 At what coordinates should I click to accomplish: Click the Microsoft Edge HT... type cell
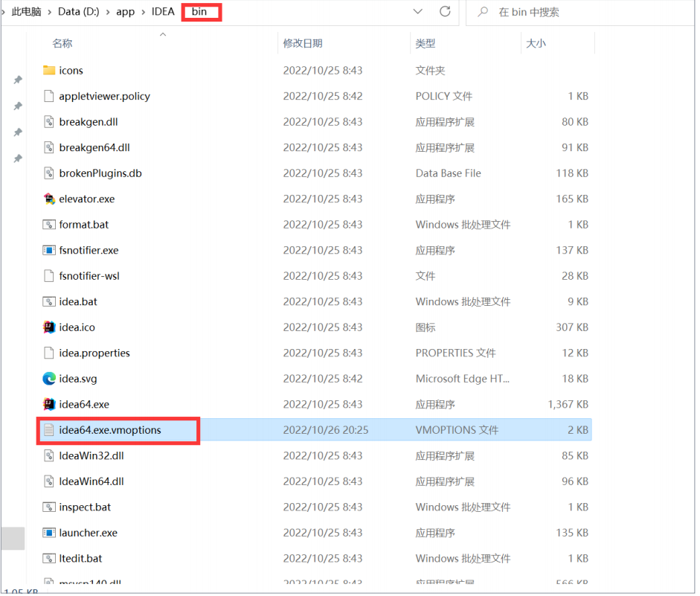[x=463, y=379]
